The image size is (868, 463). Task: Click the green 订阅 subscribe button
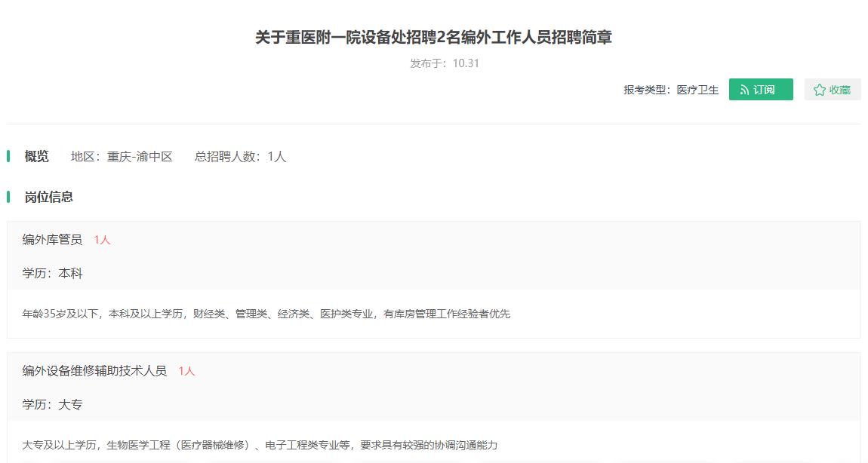point(761,90)
